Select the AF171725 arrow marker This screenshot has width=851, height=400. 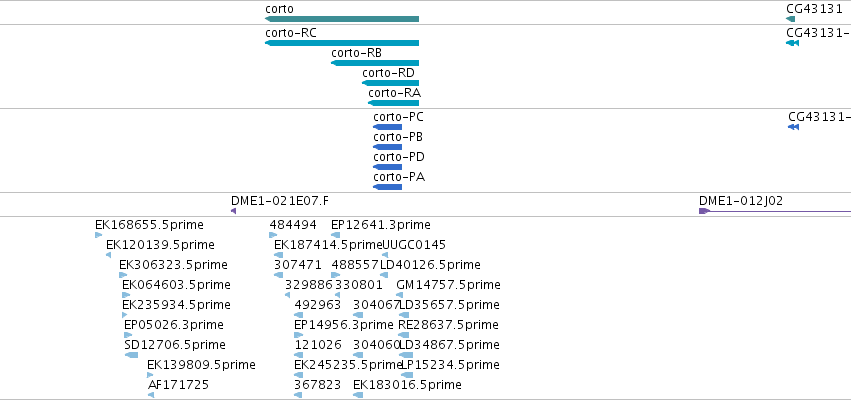(151, 395)
